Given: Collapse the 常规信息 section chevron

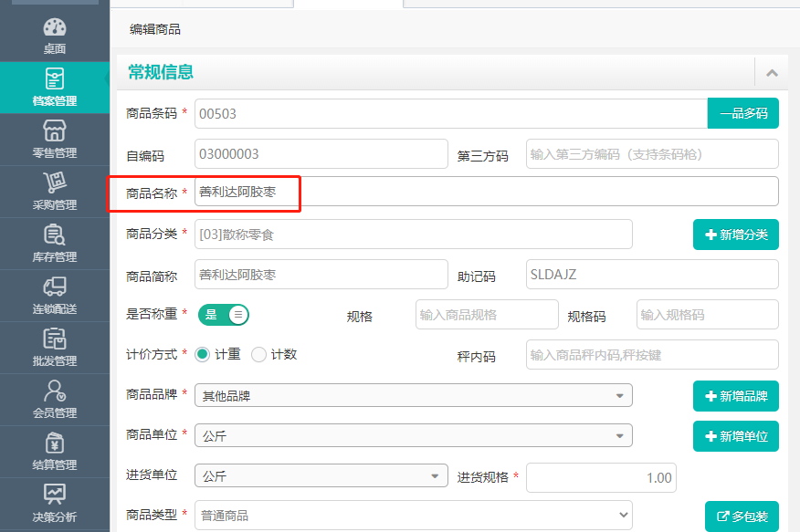Looking at the screenshot, I should [x=772, y=73].
